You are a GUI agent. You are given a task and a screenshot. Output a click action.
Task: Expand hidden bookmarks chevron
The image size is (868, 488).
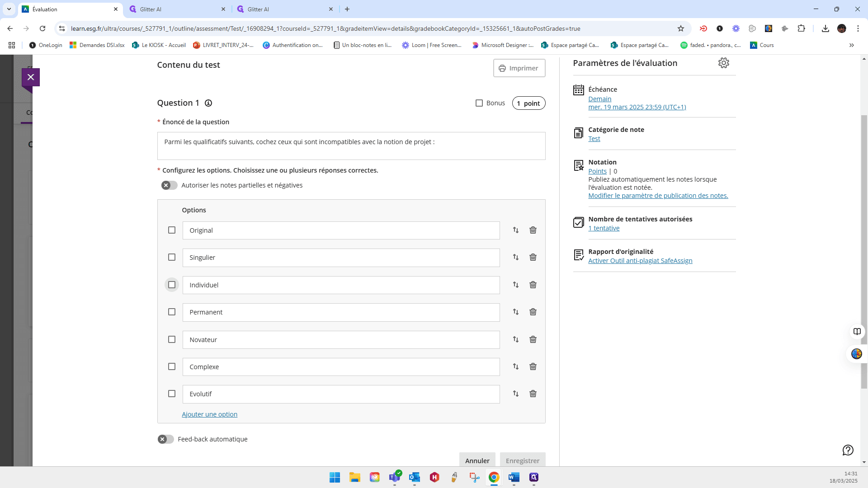(852, 45)
